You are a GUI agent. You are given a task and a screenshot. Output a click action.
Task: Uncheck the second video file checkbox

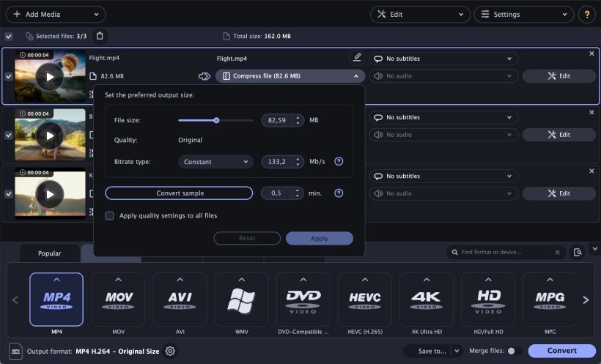point(9,135)
